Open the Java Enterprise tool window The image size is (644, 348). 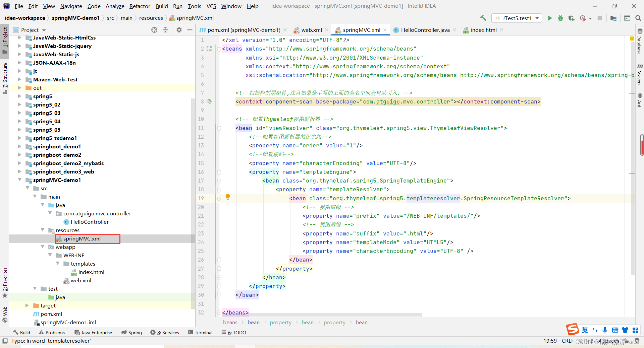(93, 333)
